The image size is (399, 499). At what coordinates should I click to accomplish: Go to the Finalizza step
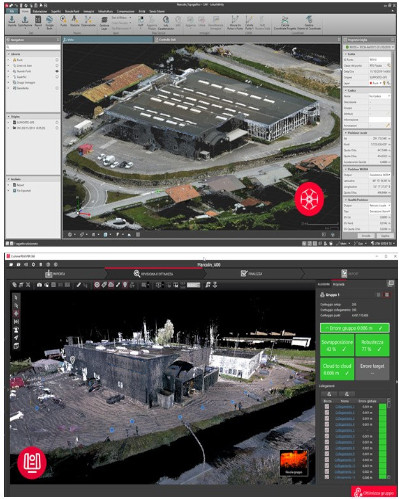coord(251,274)
